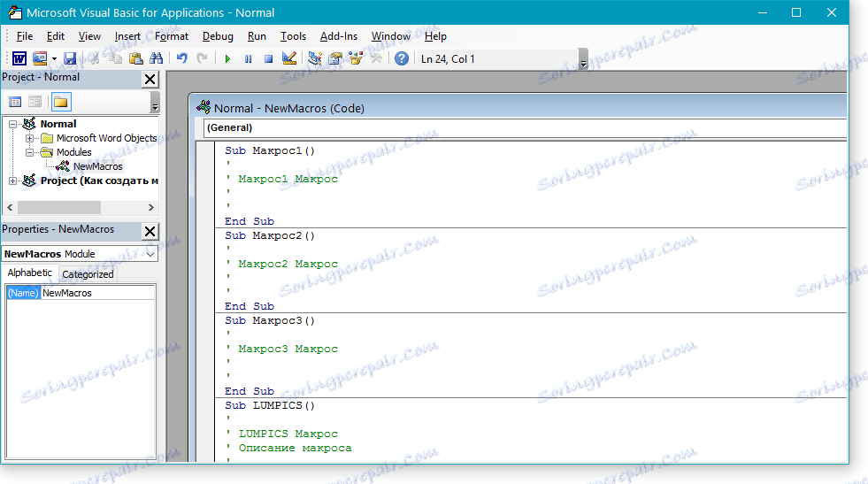Click the Save Normal toolbar icon
Screen dimensions: 868x484
point(70,59)
